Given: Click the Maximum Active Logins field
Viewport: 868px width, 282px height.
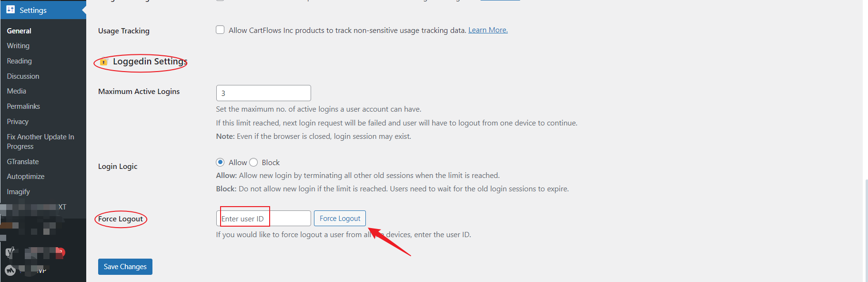Looking at the screenshot, I should [x=263, y=93].
